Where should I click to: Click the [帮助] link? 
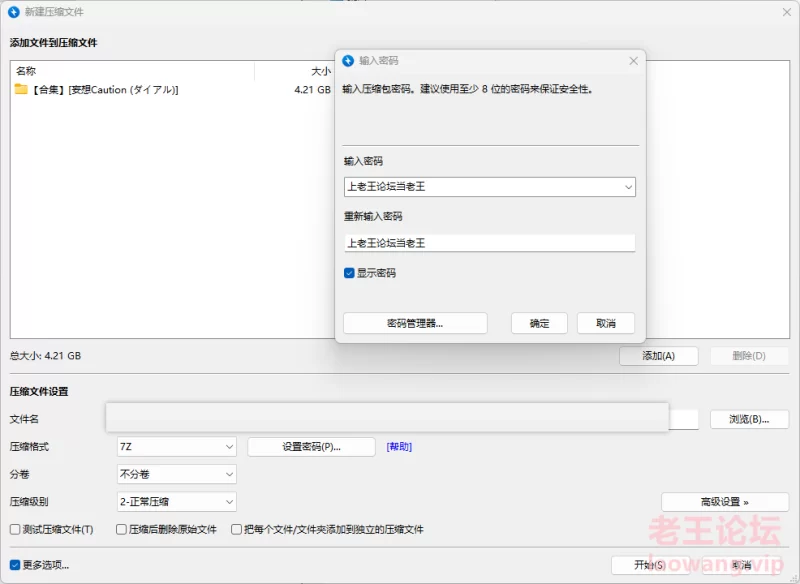coord(399,447)
